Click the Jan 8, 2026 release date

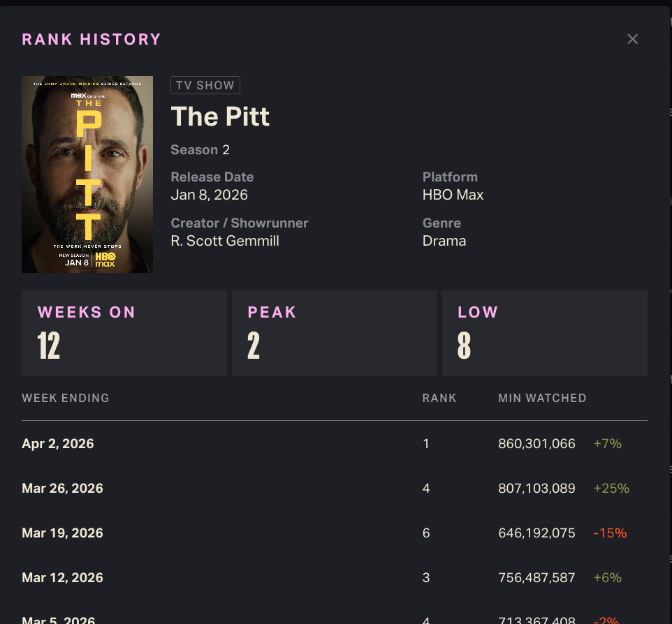click(209, 195)
